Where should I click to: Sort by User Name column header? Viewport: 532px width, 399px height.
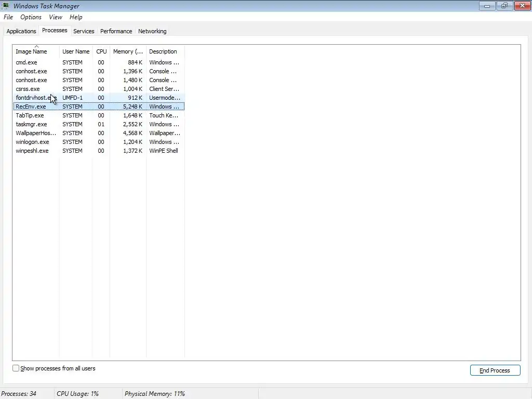tap(76, 51)
